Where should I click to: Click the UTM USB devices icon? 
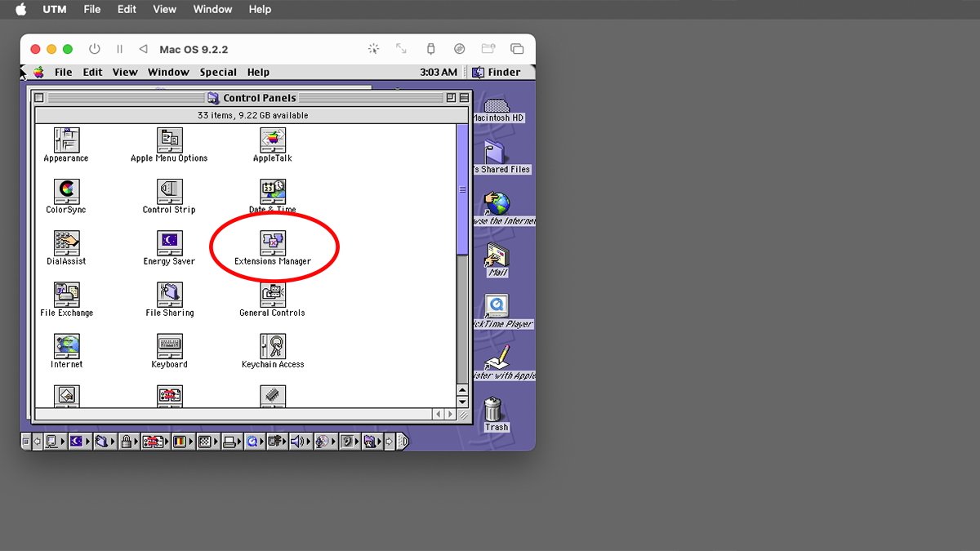click(x=431, y=49)
